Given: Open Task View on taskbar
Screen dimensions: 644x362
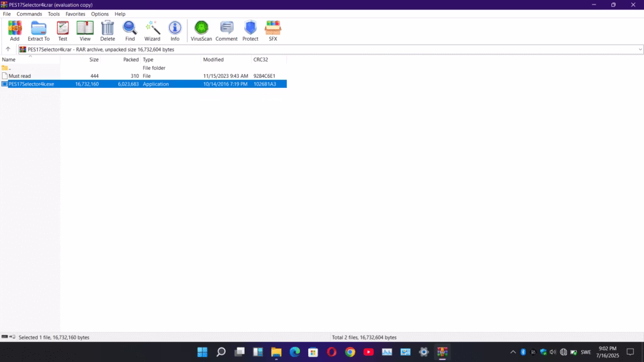Looking at the screenshot, I should point(240,352).
